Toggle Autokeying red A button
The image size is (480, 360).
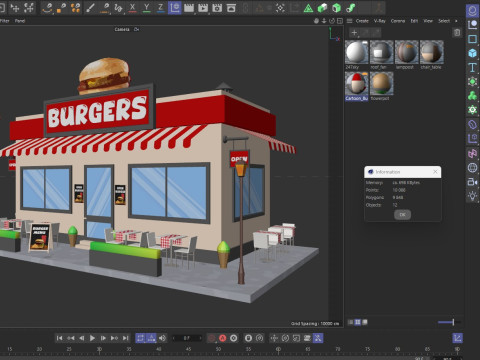tap(222, 338)
